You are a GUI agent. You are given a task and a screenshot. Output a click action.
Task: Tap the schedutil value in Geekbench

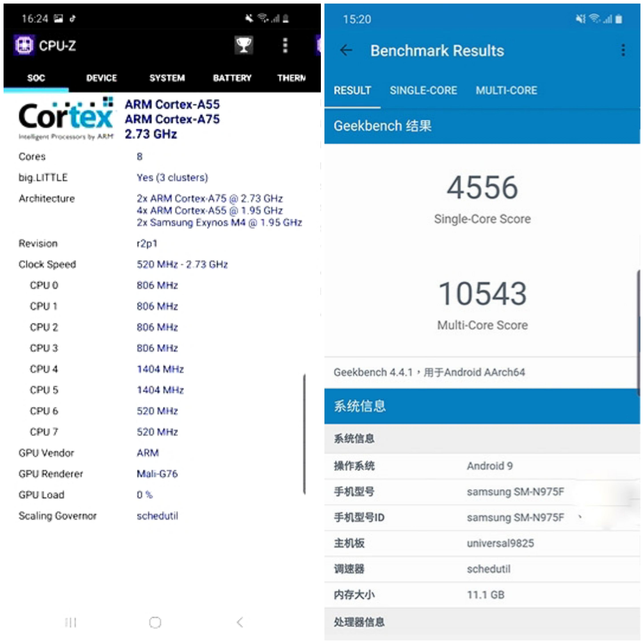pyautogui.click(x=489, y=569)
